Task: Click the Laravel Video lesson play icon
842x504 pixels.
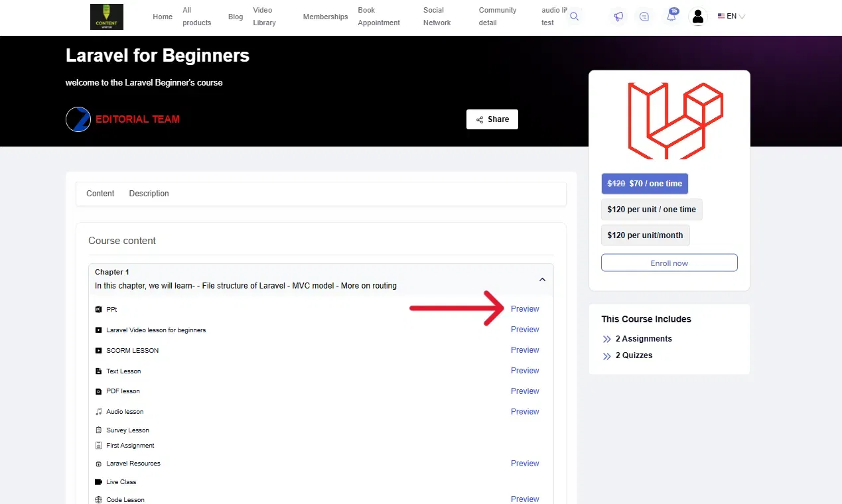Action: coord(99,330)
